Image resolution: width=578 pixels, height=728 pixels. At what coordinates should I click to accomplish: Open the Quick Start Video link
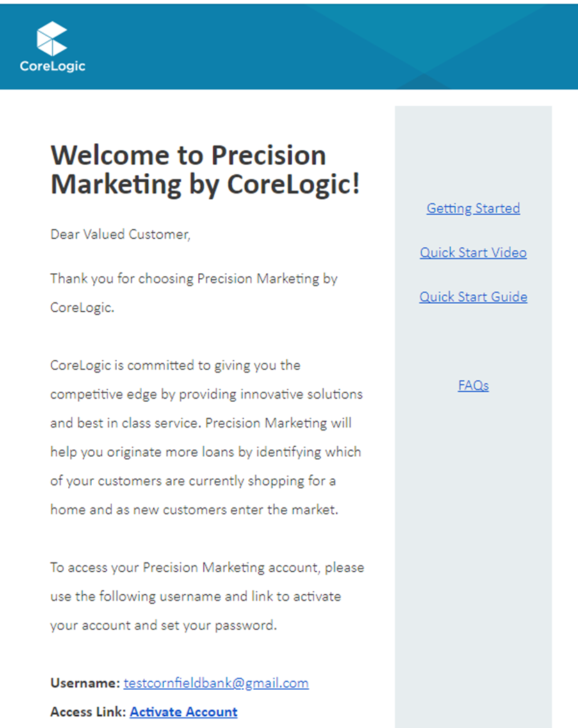point(473,252)
